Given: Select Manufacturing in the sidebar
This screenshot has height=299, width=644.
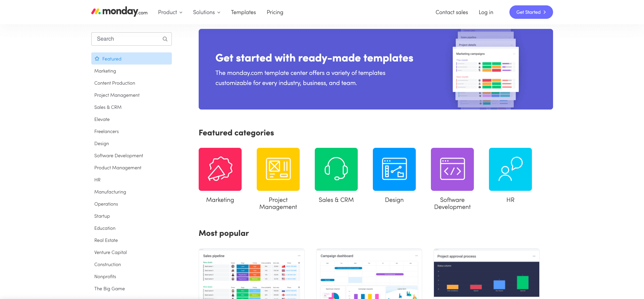Looking at the screenshot, I should point(110,192).
